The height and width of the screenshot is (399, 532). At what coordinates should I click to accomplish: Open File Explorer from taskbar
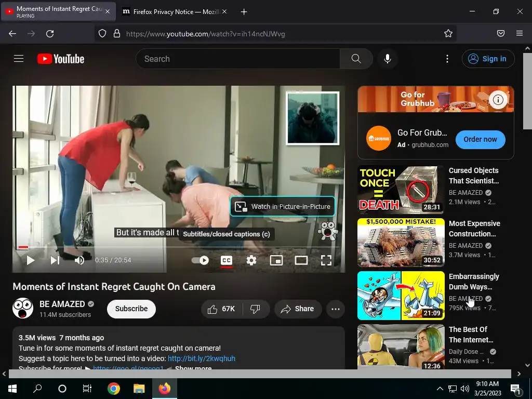(139, 389)
